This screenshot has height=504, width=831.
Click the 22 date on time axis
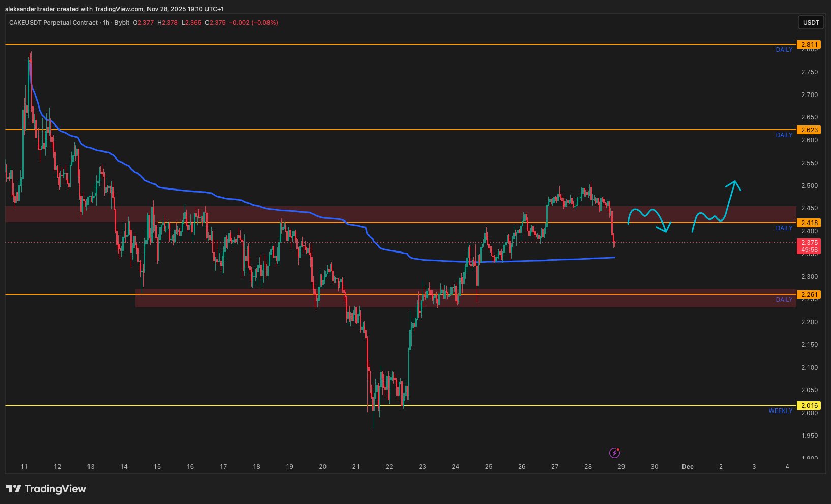coord(389,467)
